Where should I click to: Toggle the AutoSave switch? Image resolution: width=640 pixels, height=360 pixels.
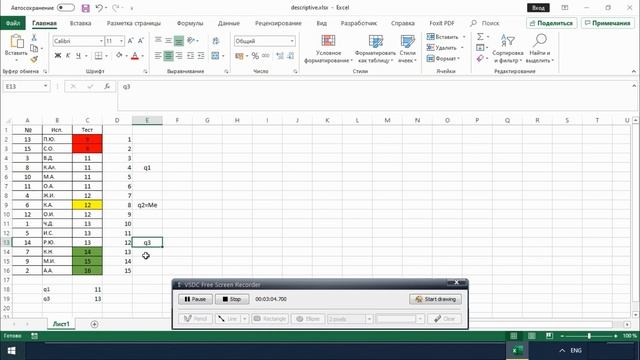click(x=66, y=8)
